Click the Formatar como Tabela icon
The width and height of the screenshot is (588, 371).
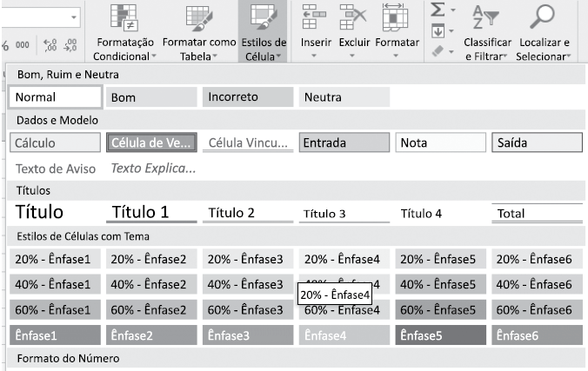198,17
